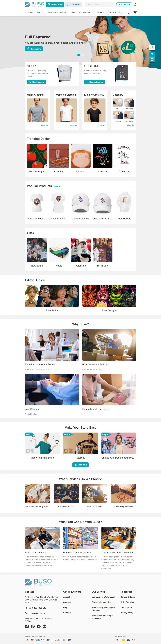The width and height of the screenshot is (161, 644).
Task: Select the active first carousel dot
Action: pyautogui.click(x=79, y=55)
